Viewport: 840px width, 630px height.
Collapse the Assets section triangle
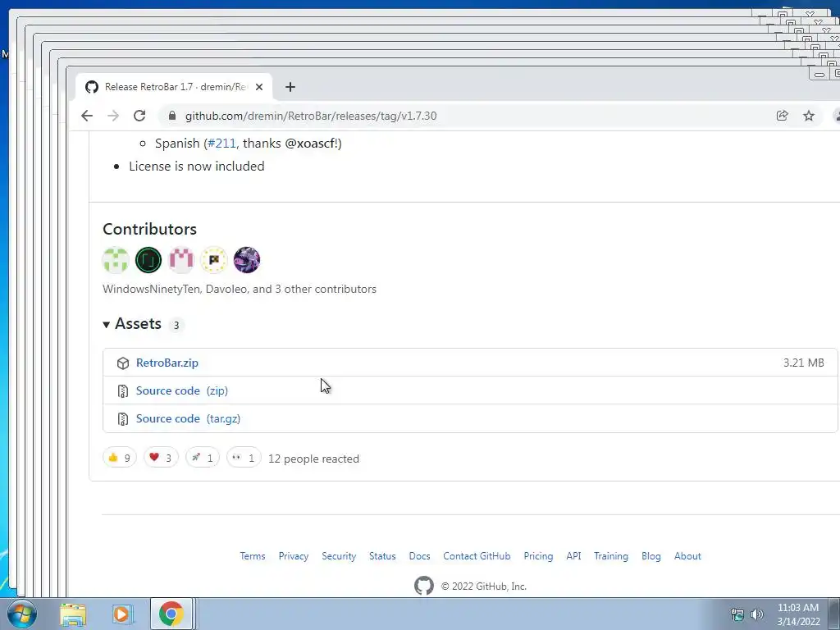point(106,325)
